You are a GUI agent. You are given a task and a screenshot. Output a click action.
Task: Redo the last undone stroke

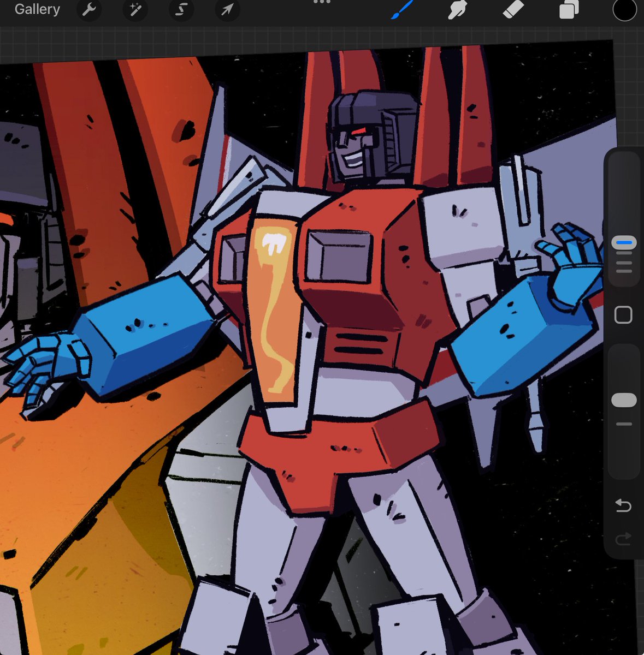click(x=623, y=539)
